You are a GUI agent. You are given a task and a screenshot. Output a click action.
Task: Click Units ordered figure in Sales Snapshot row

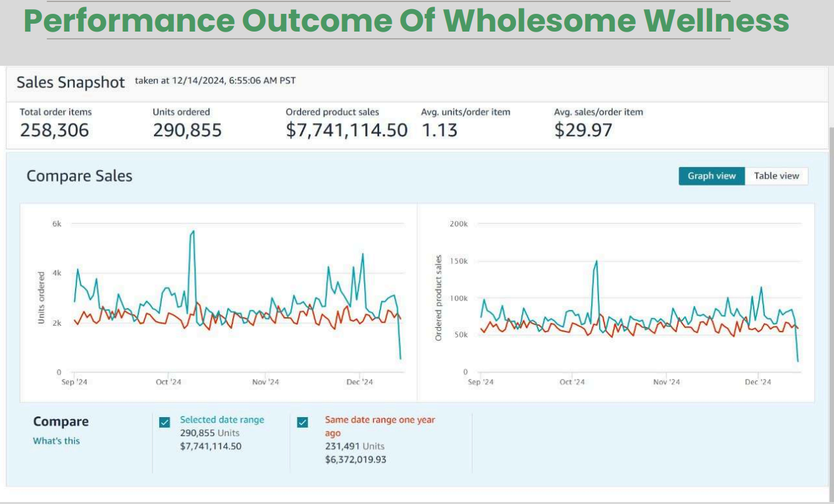tap(187, 130)
